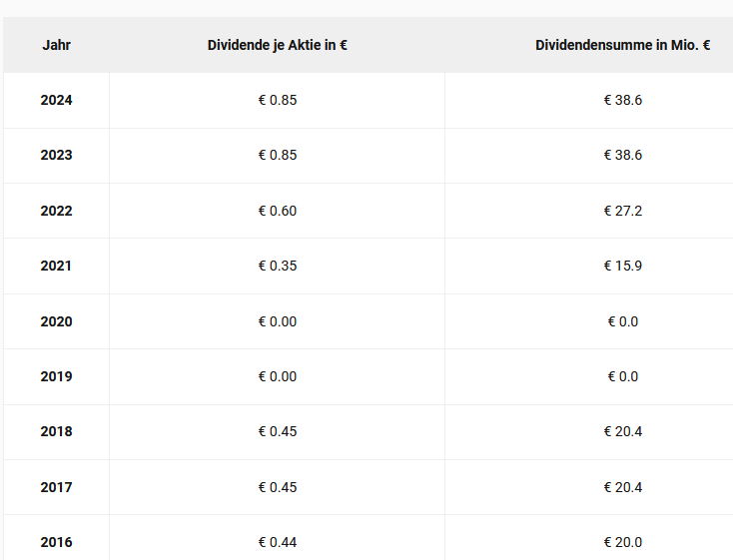The height and width of the screenshot is (560, 733).
Task: Click the € 0.44 dividend value
Action: pos(277,542)
